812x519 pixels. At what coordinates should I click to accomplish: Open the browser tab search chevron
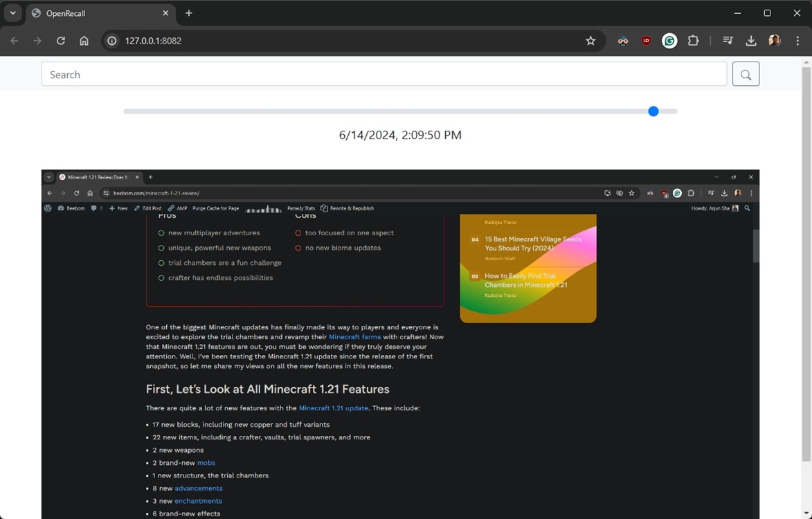pyautogui.click(x=12, y=12)
